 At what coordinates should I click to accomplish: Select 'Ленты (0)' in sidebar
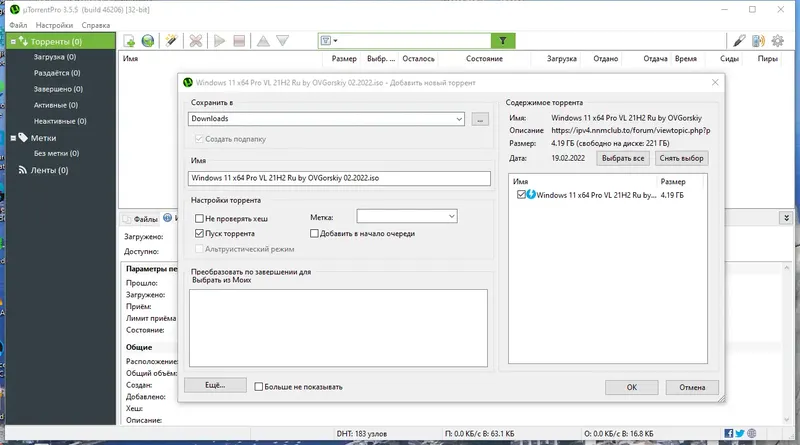[x=49, y=170]
